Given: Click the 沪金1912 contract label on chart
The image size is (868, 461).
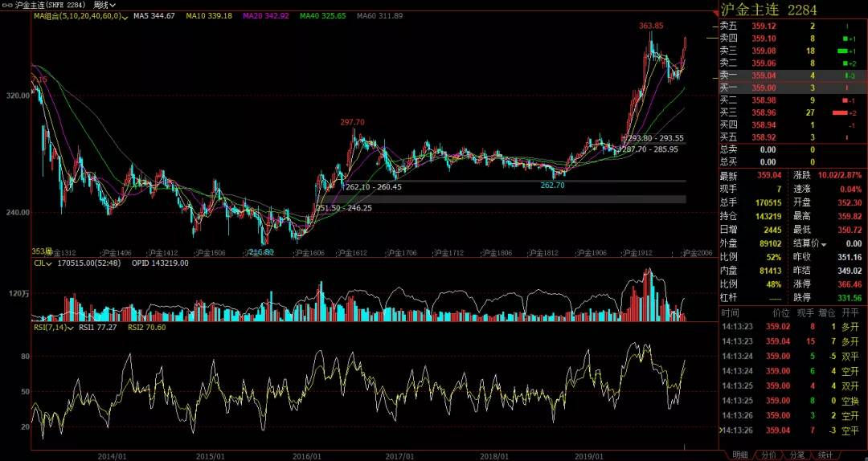Looking at the screenshot, I should click(x=637, y=253).
